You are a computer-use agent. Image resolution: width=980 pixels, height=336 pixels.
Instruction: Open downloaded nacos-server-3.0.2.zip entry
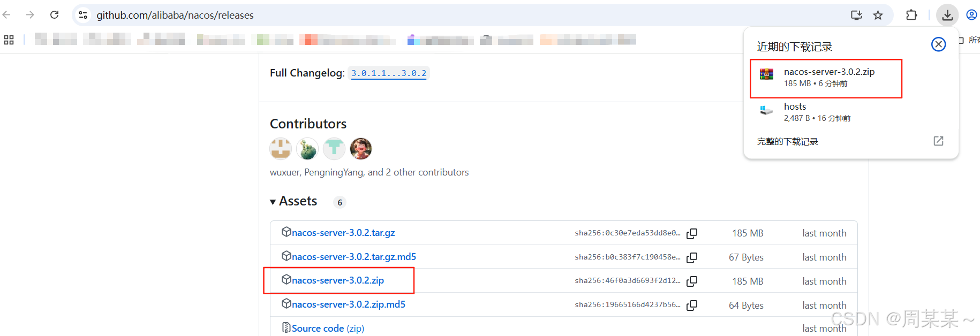pyautogui.click(x=826, y=78)
